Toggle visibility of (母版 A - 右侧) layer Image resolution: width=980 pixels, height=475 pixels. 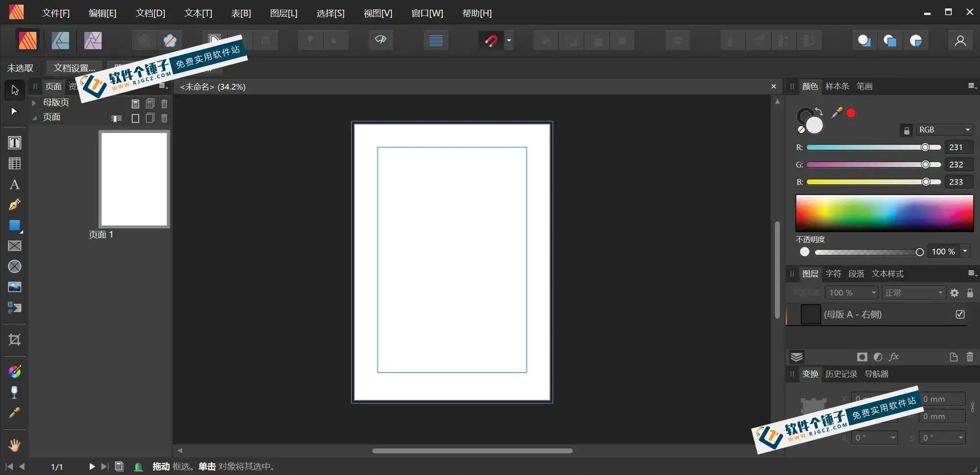click(959, 314)
